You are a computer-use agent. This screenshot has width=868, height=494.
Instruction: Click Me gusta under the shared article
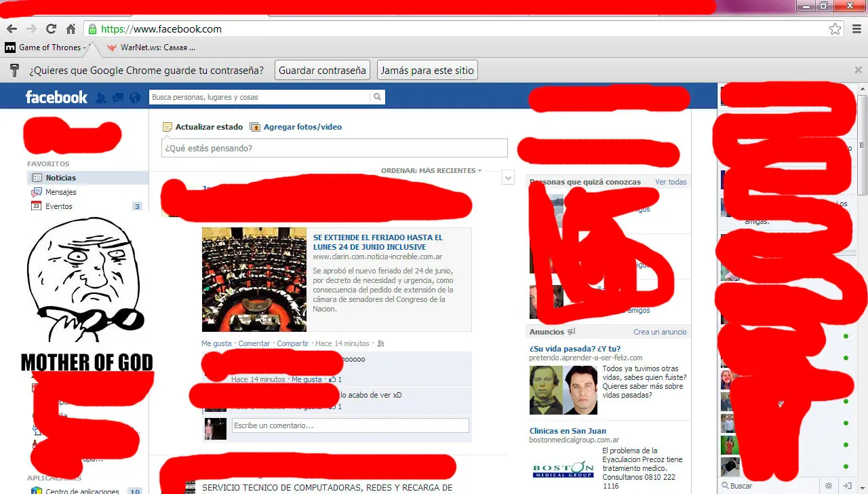(x=216, y=344)
